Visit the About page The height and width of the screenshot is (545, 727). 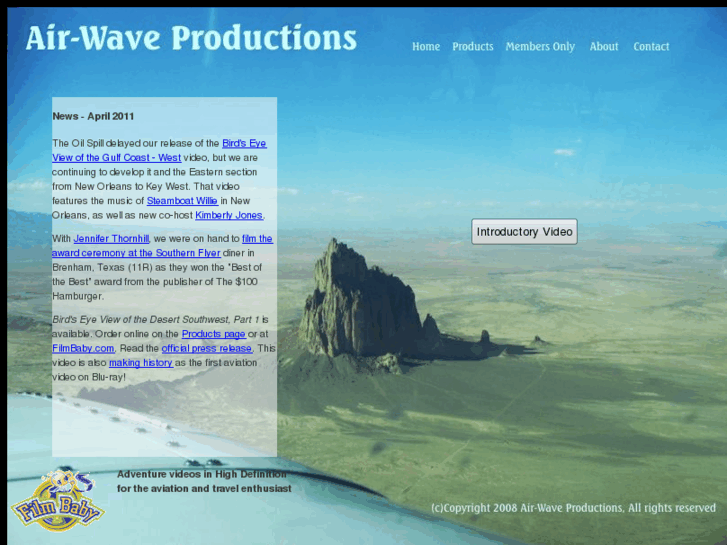coord(604,46)
